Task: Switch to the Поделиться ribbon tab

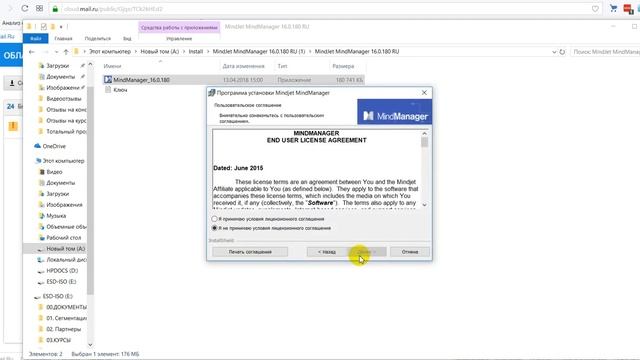Action: 98,38
